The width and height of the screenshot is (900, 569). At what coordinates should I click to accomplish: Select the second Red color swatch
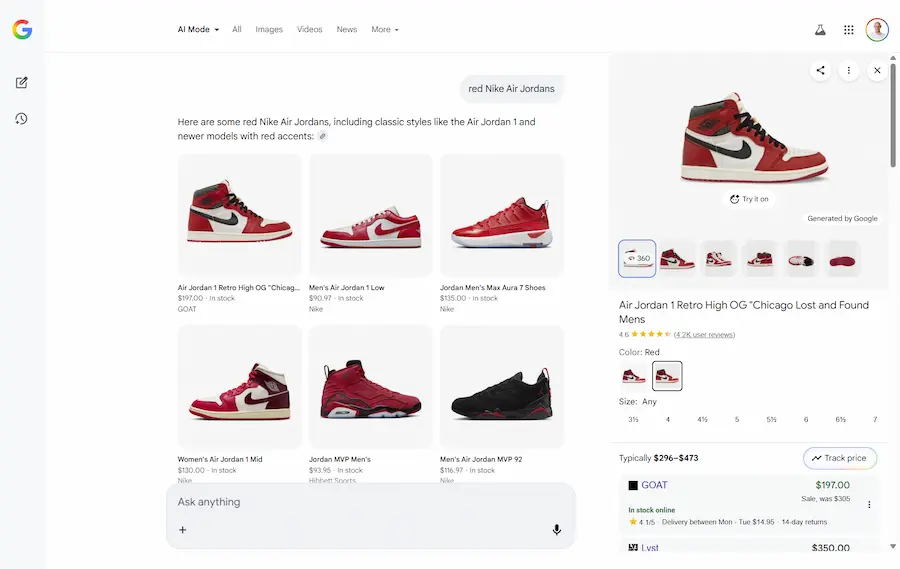667,376
